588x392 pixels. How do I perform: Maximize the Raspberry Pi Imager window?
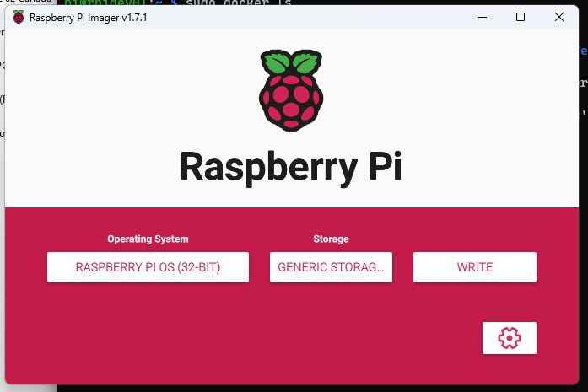coord(521,17)
